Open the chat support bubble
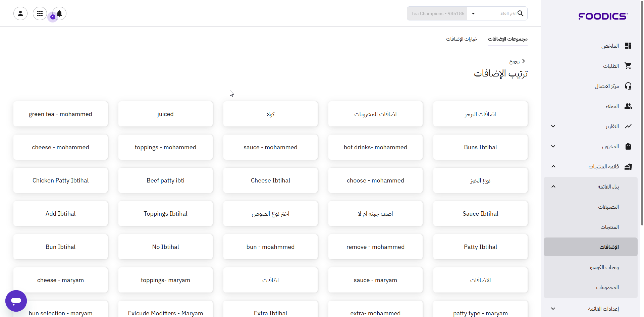 coord(16,301)
